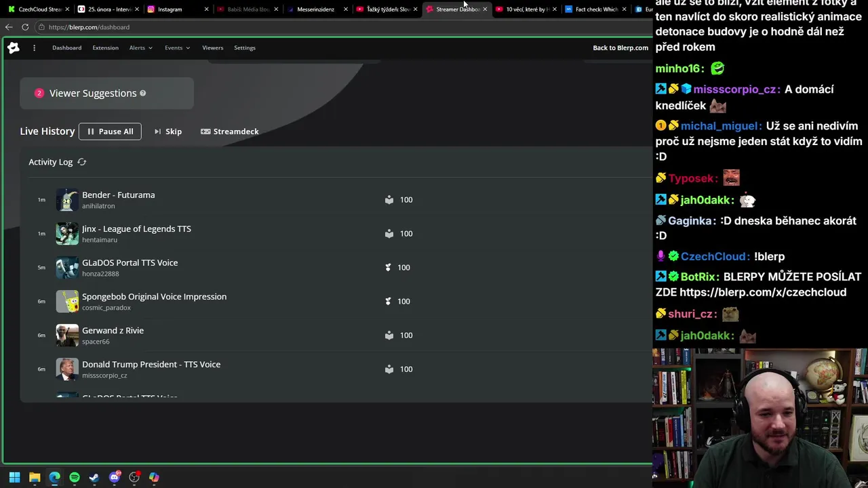Click username cosmic_paradox
This screenshot has width=868, height=488.
tap(106, 308)
